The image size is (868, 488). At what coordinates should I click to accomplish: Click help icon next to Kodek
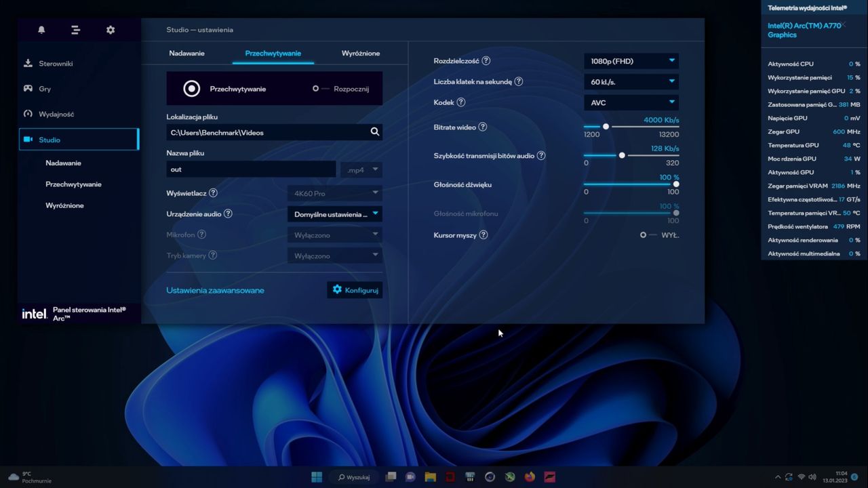[461, 102]
